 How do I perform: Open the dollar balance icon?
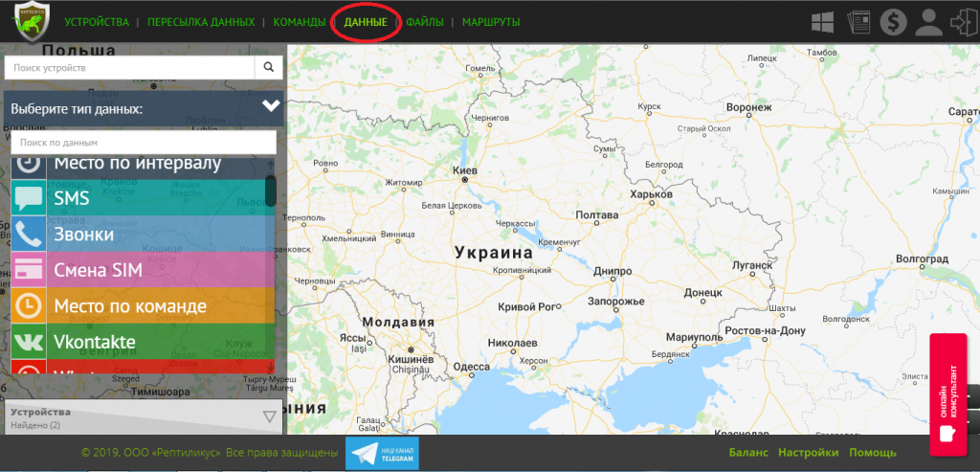[x=893, y=23]
